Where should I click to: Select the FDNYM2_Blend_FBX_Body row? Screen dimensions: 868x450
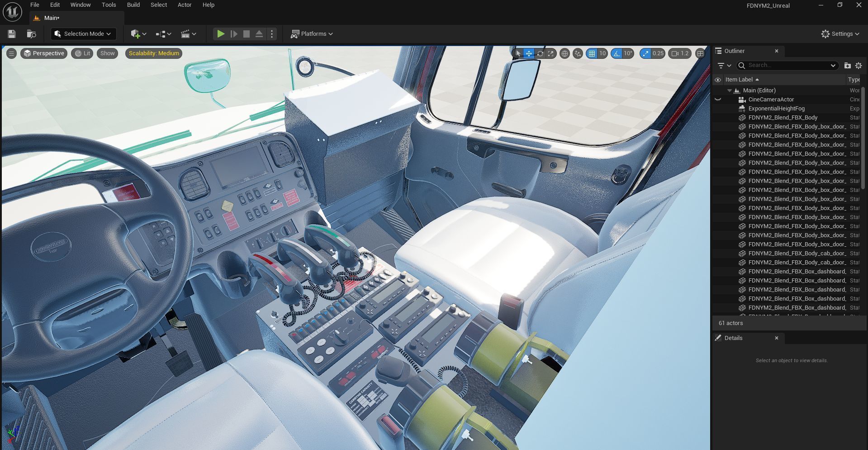point(787,118)
